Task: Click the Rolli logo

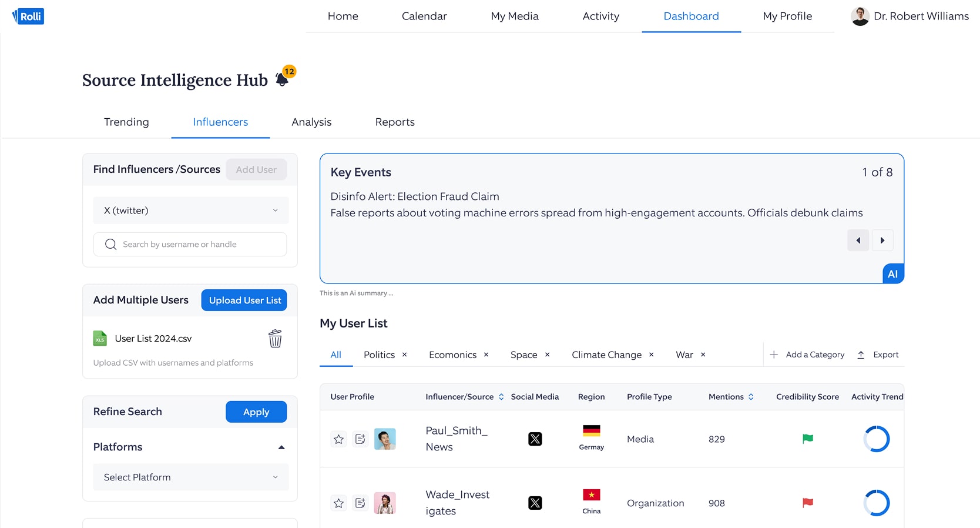Action: (28, 16)
